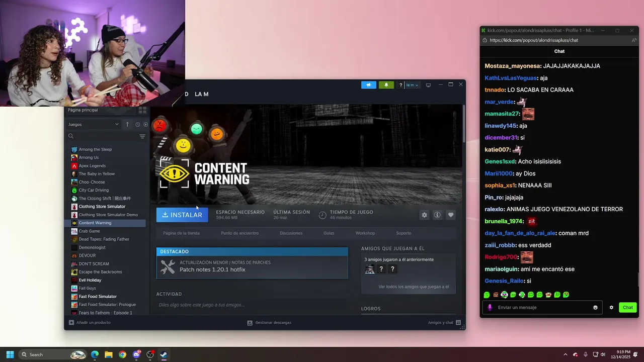
Task: Click the library search magnifier icon
Action: pos(71,136)
